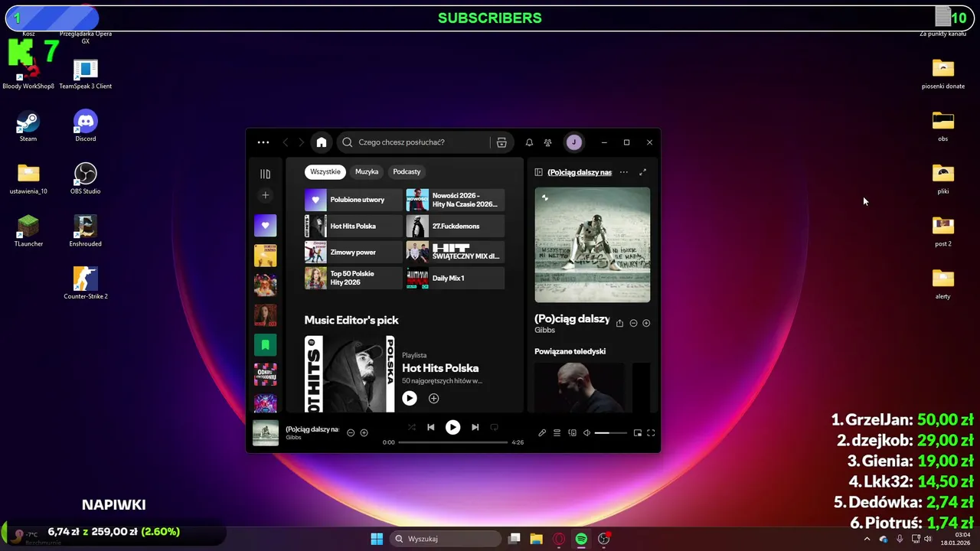Screen dimensions: 980x551
Task: Toggle shuffle in the player bar
Action: tap(412, 427)
